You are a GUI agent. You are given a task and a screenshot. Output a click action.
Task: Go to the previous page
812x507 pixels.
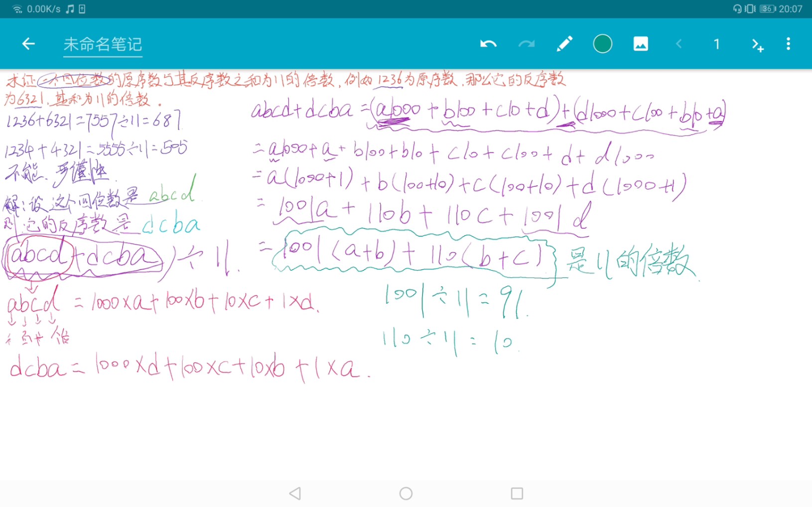[x=678, y=44]
